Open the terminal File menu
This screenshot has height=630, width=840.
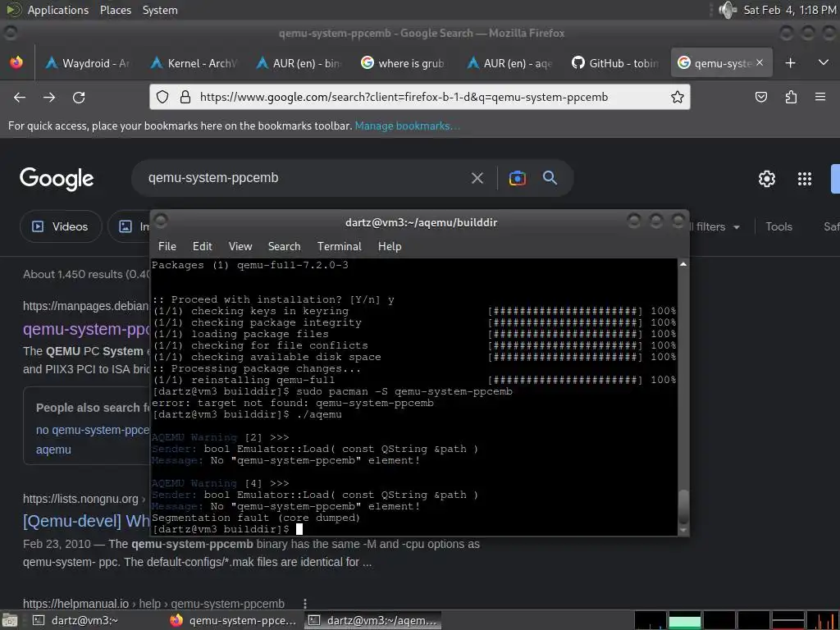(167, 246)
